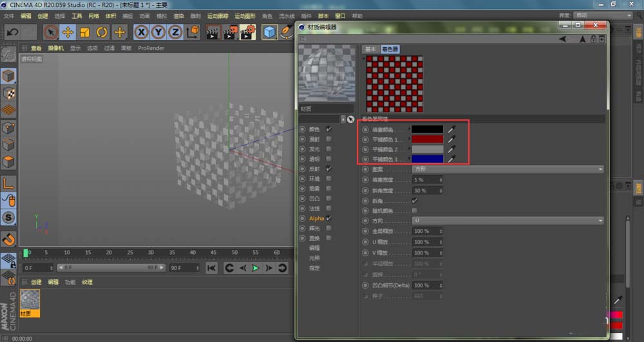Toggle the 颜色 channel checkbox
The height and width of the screenshot is (342, 644).
tap(328, 129)
